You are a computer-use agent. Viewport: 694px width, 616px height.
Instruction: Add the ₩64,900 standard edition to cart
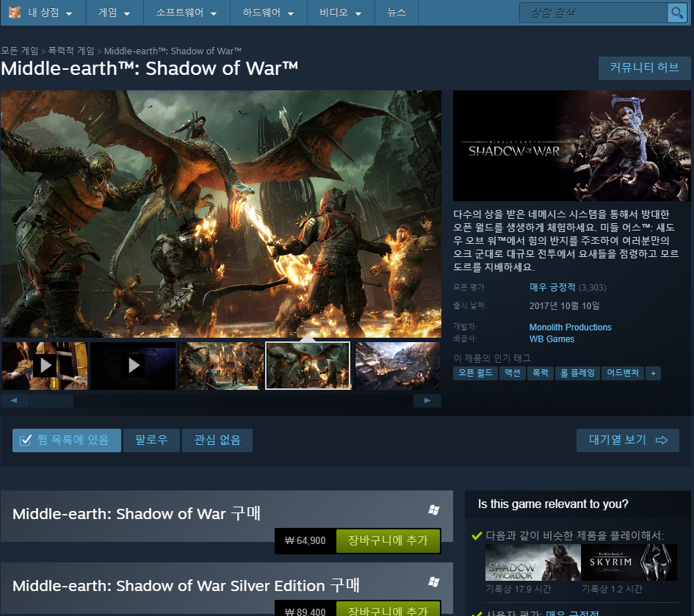(388, 540)
